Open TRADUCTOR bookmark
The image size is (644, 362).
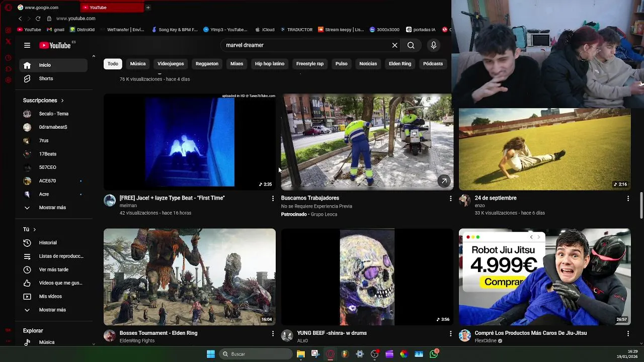[297, 30]
